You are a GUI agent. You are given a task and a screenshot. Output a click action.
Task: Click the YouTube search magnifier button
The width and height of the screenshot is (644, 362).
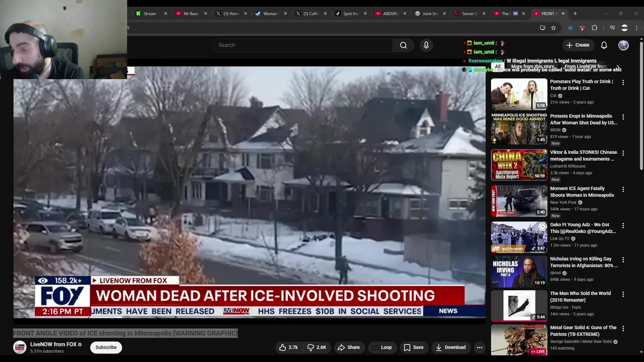click(x=404, y=45)
